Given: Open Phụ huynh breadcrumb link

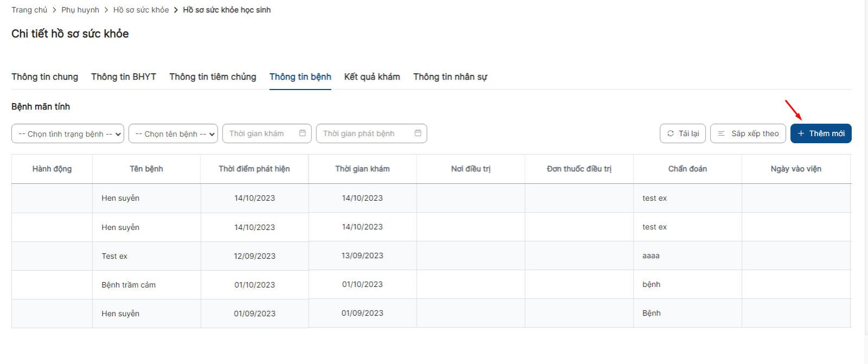Looking at the screenshot, I should pos(80,10).
